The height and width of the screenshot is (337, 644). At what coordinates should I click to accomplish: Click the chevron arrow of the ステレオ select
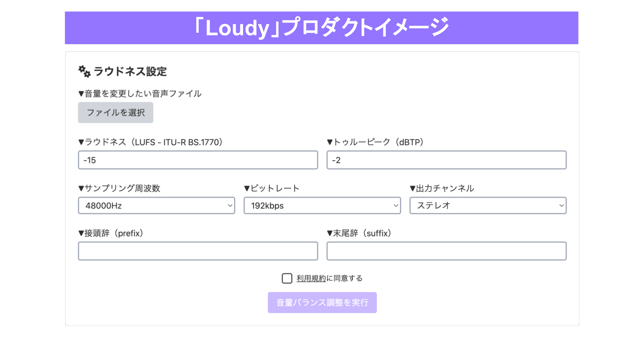point(561,206)
